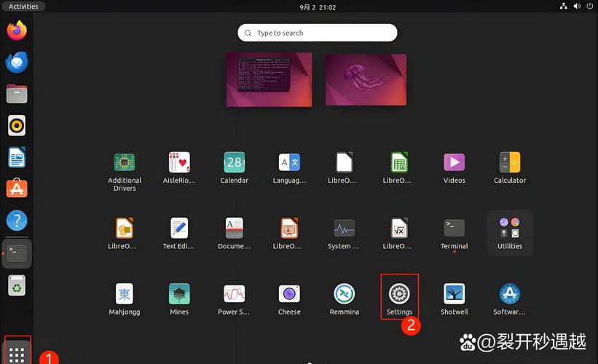Screen dimensions: 598x364
Task: Launch Document Scanner app
Action: (234, 233)
